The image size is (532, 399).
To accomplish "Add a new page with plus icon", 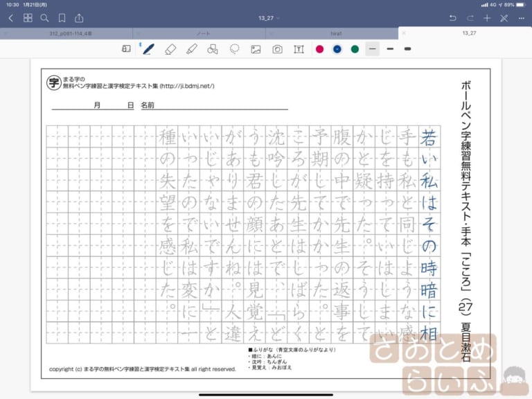I will (487, 18).
